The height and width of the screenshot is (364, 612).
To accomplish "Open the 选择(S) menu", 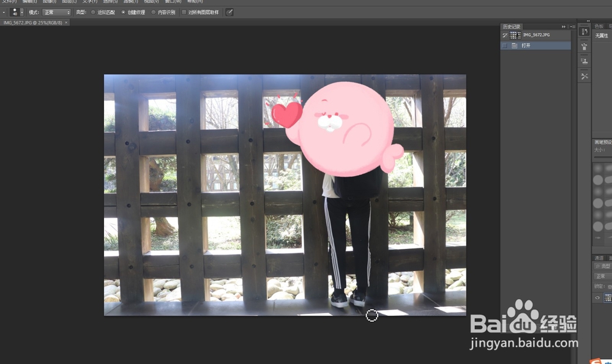I will point(110,2).
